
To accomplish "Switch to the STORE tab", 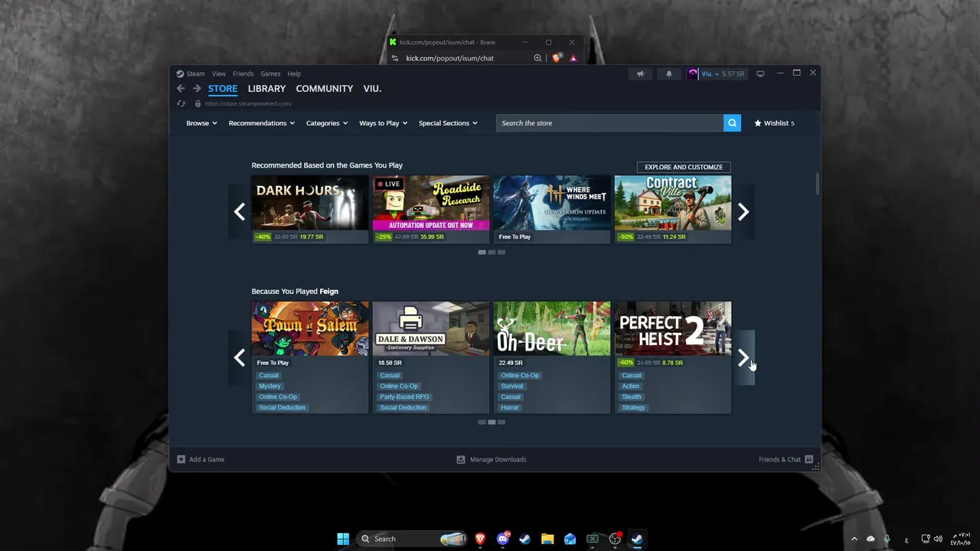I will tap(223, 89).
